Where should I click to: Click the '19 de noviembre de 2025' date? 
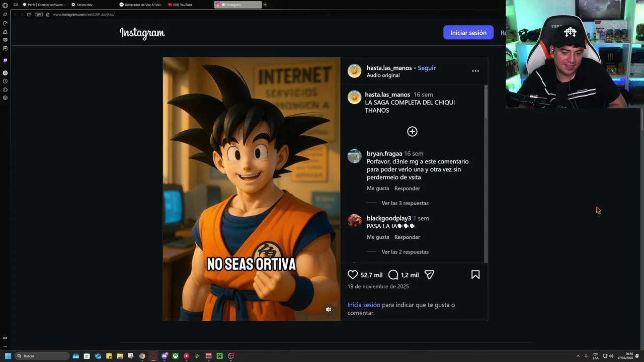(378, 287)
